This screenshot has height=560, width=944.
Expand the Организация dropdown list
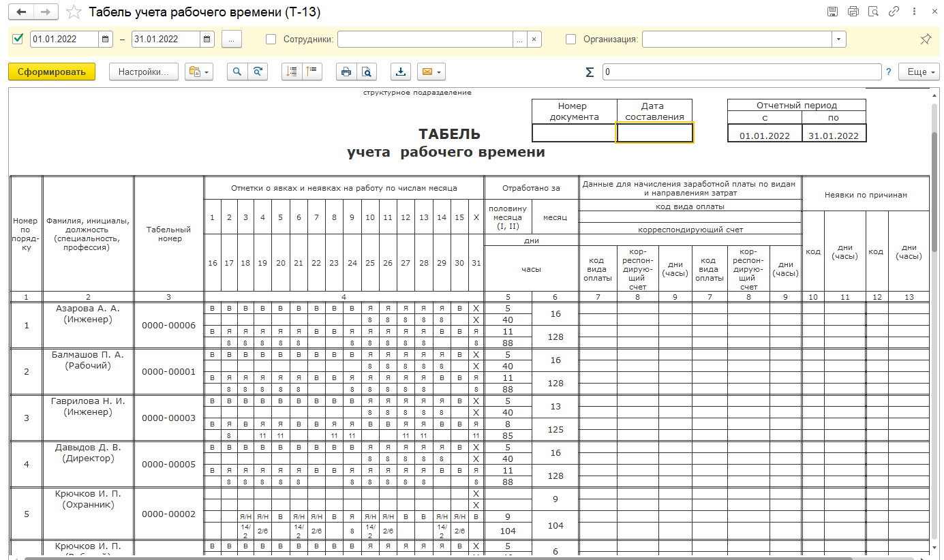tap(838, 40)
